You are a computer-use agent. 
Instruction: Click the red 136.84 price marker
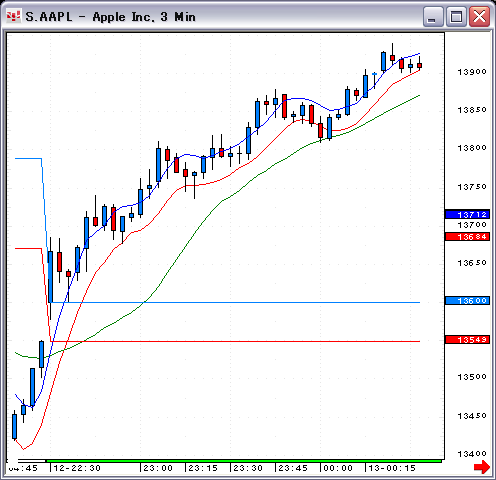pos(467,237)
